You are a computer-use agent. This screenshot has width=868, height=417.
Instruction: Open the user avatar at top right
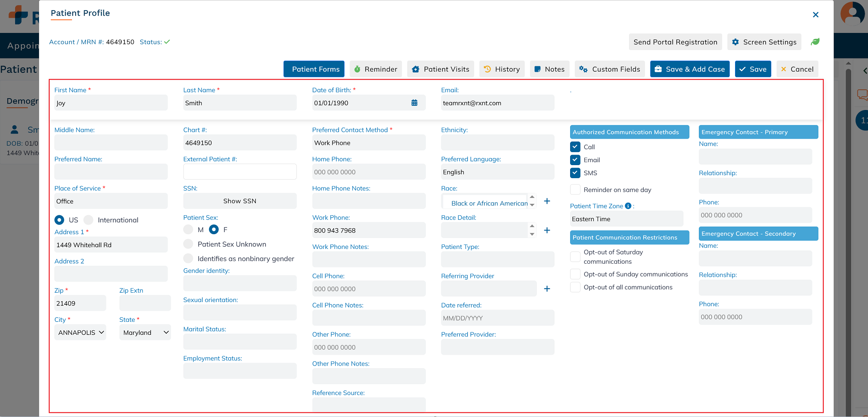tap(852, 13)
